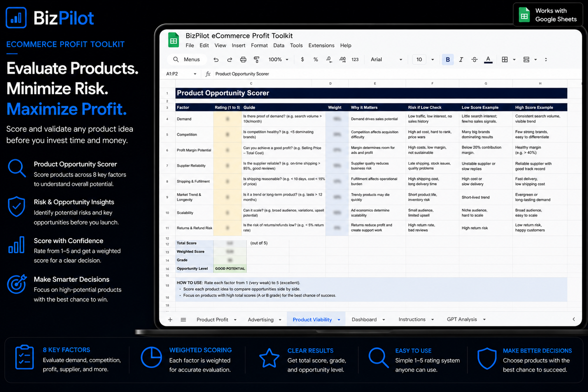Switch to the Dashboard sheet tab

(x=364, y=319)
